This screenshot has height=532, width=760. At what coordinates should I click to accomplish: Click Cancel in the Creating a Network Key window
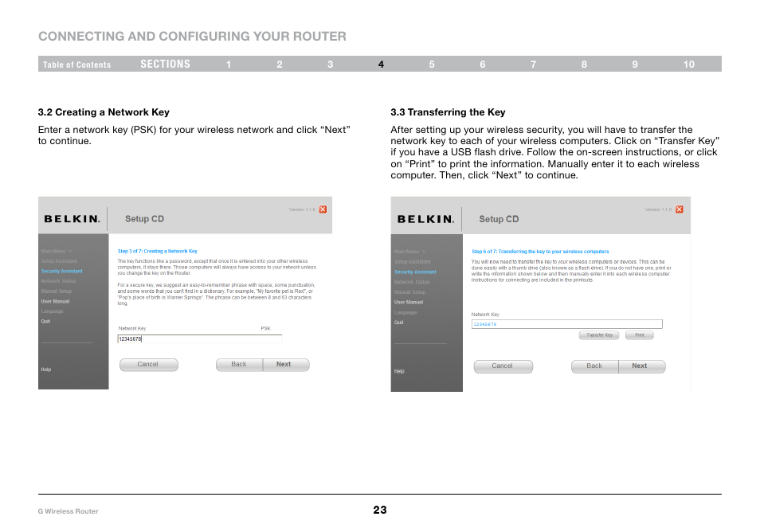pos(148,365)
